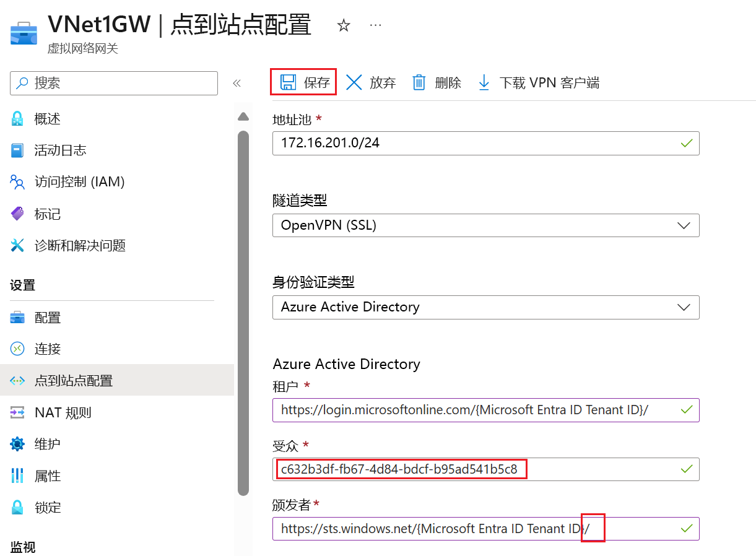Click the 租户 URL input field
The height and width of the screenshot is (556, 756).
tap(486, 410)
